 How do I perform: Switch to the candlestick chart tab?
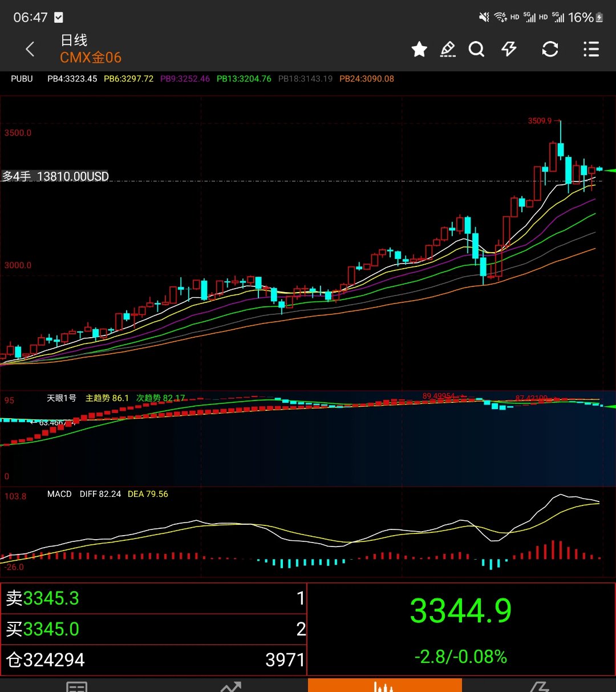[x=384, y=685]
